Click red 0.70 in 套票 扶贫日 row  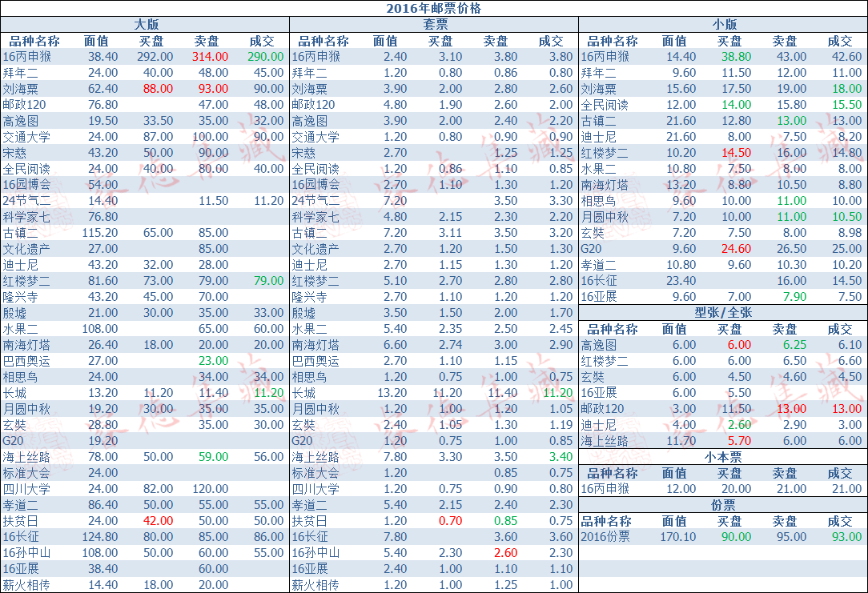[x=450, y=521]
